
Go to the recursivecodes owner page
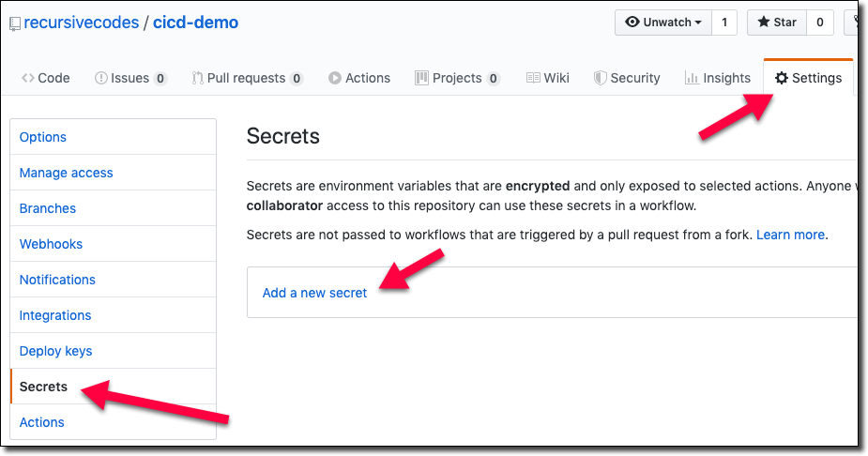pos(81,23)
